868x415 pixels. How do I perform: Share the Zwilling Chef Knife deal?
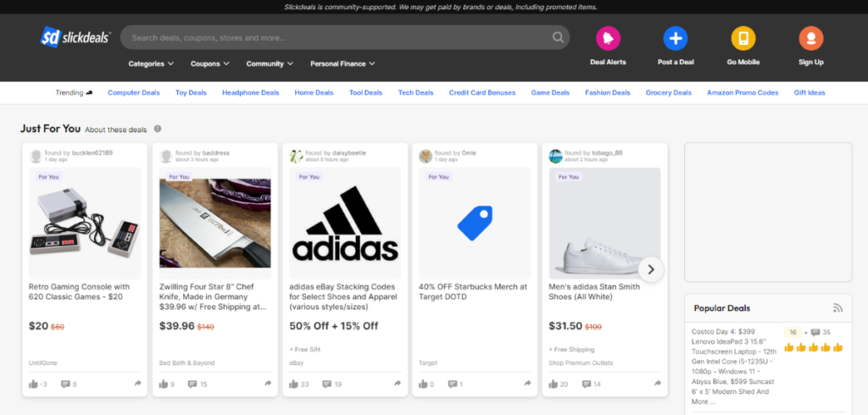click(268, 384)
